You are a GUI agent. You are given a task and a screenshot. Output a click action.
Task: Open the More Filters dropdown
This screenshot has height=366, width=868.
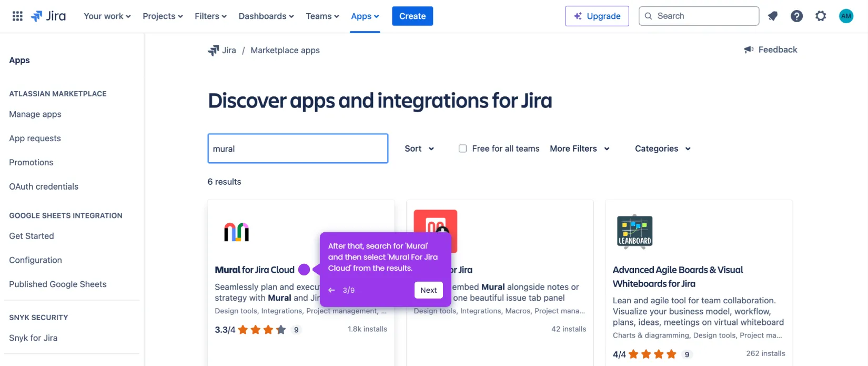(x=580, y=149)
